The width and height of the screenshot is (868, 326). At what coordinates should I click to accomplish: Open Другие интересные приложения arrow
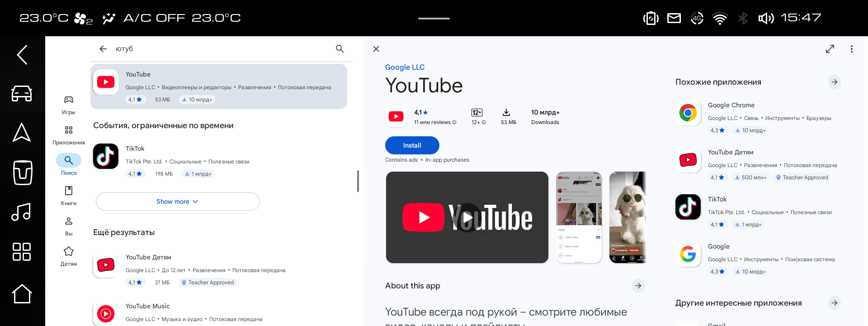pos(835,303)
